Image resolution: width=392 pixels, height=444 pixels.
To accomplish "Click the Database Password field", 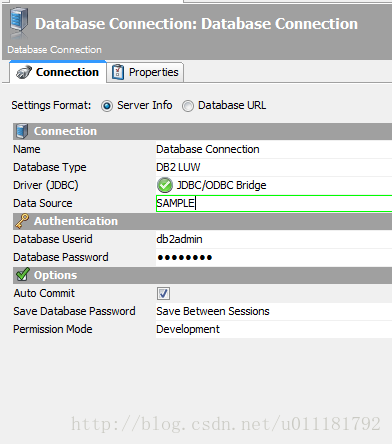I will point(274,257).
